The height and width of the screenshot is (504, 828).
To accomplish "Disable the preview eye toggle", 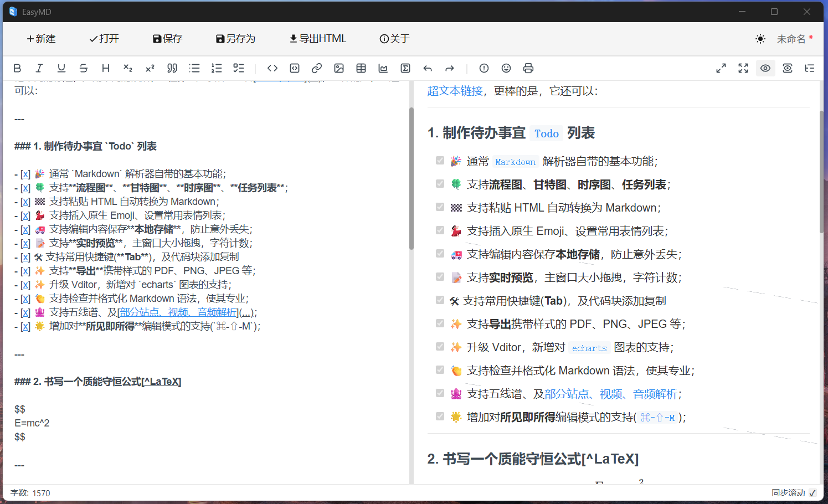I will click(765, 68).
